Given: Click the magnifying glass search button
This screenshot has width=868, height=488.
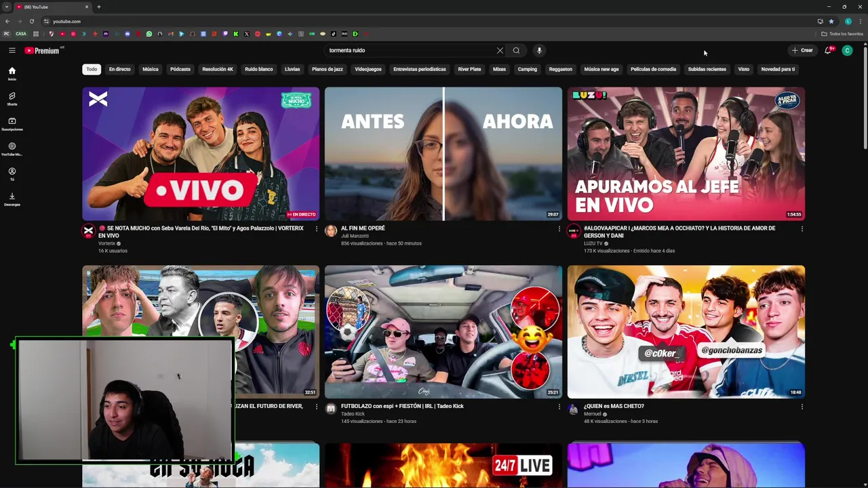Looking at the screenshot, I should [x=516, y=50].
